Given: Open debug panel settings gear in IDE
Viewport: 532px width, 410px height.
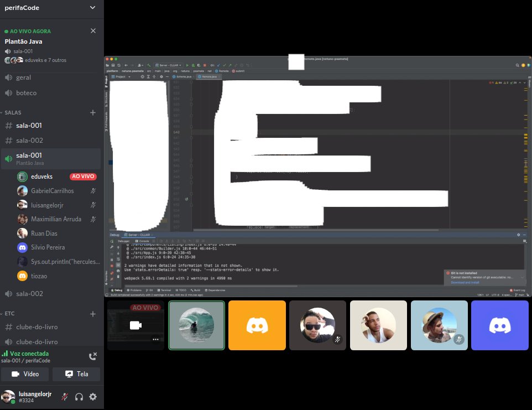Looking at the screenshot, I should (x=518, y=235).
